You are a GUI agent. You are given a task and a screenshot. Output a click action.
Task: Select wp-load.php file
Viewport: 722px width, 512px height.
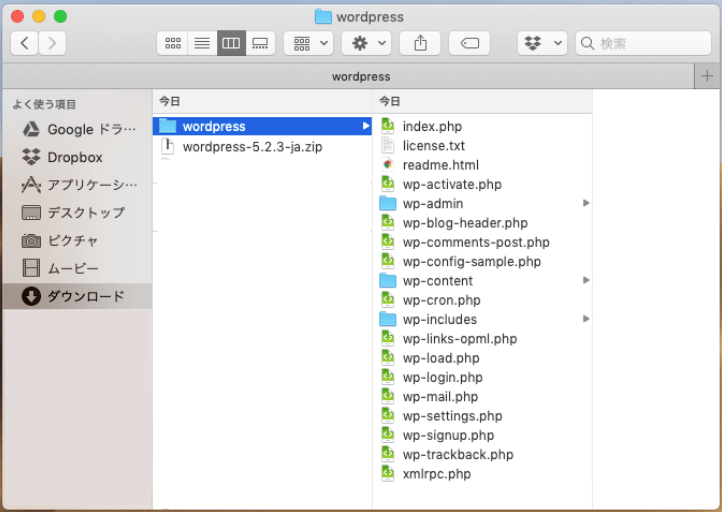point(482,358)
